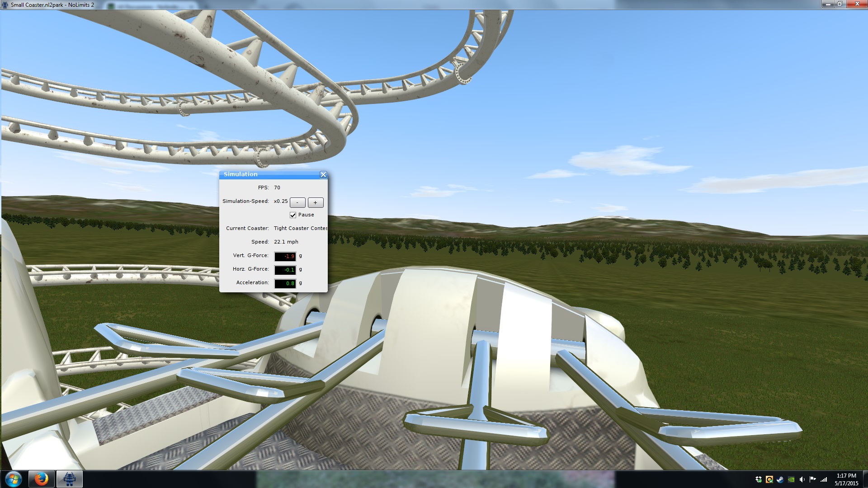Close the Simulation panel
868x488 pixels.
323,175
